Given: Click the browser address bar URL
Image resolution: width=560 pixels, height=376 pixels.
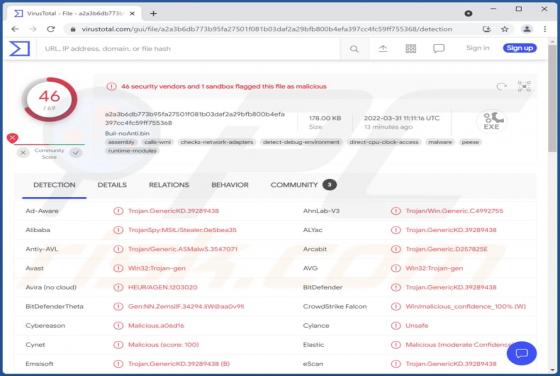Looking at the screenshot, I should coord(267,29).
